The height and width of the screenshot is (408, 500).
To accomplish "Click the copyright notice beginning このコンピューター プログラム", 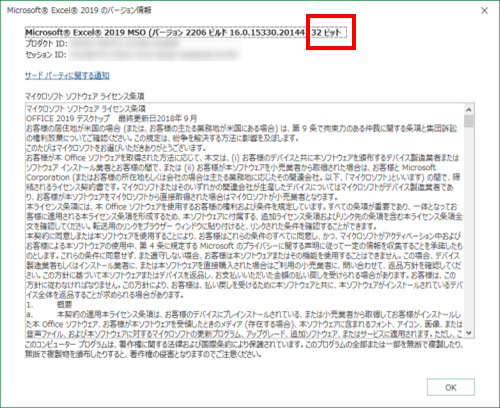I will coord(244,349).
